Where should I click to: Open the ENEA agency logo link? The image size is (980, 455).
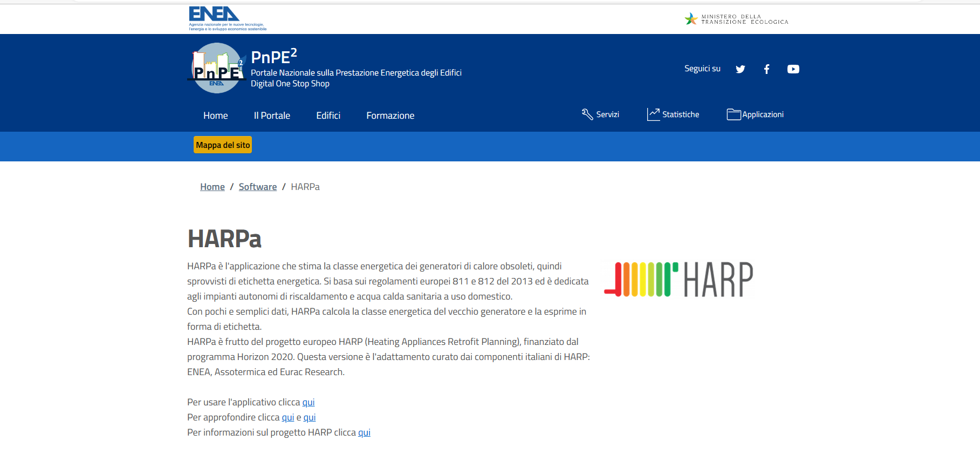pyautogui.click(x=228, y=18)
